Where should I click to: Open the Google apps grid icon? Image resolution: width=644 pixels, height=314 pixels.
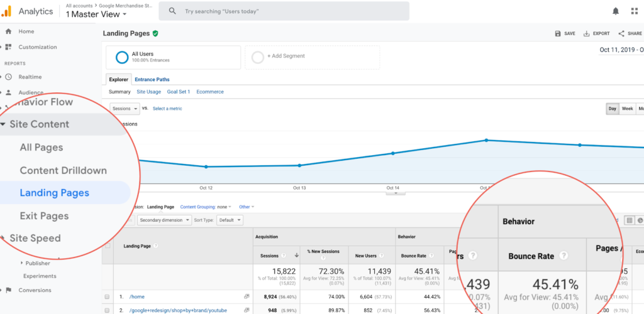pos(635,11)
